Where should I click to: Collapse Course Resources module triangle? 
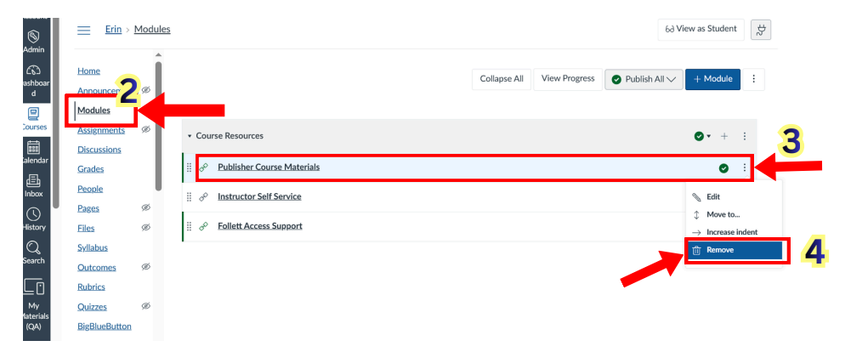190,136
